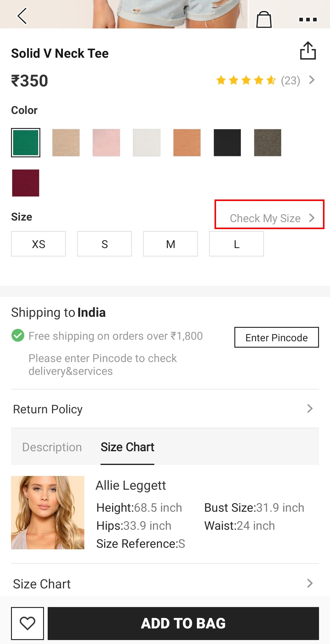This screenshot has height=644, width=330.
Task: Choose the burgundy color swatch
Action: tap(26, 183)
